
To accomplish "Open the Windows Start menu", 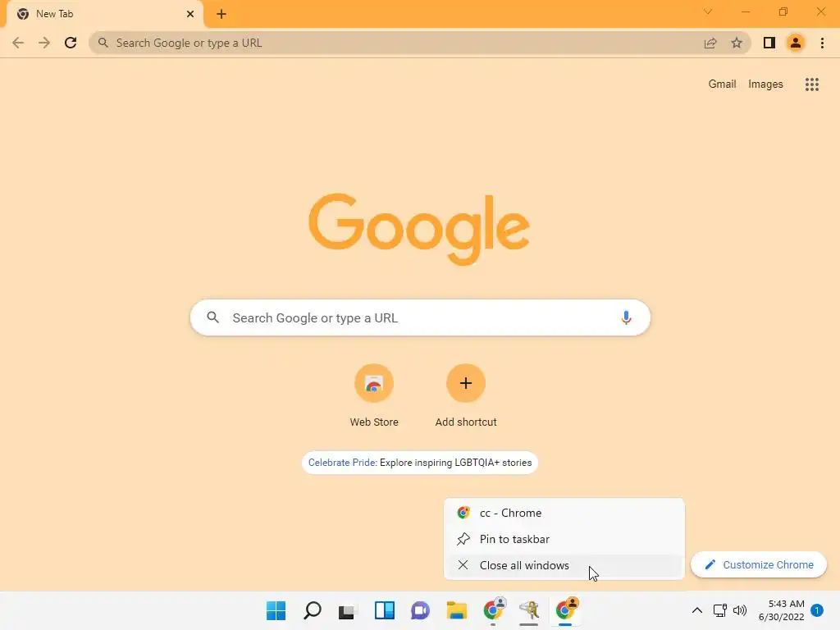I will [x=276, y=610].
